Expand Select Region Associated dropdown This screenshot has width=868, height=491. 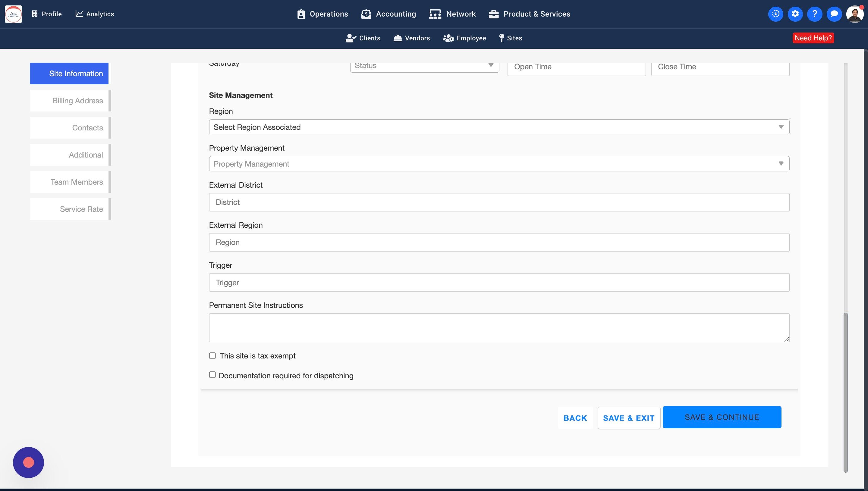point(498,127)
